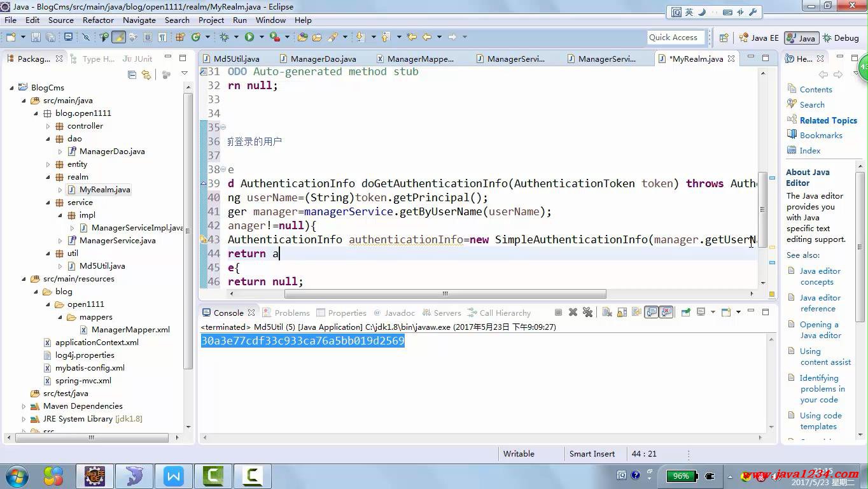Screen dimensions: 868x489
Task: Open Using content assist link
Action: 825,357
